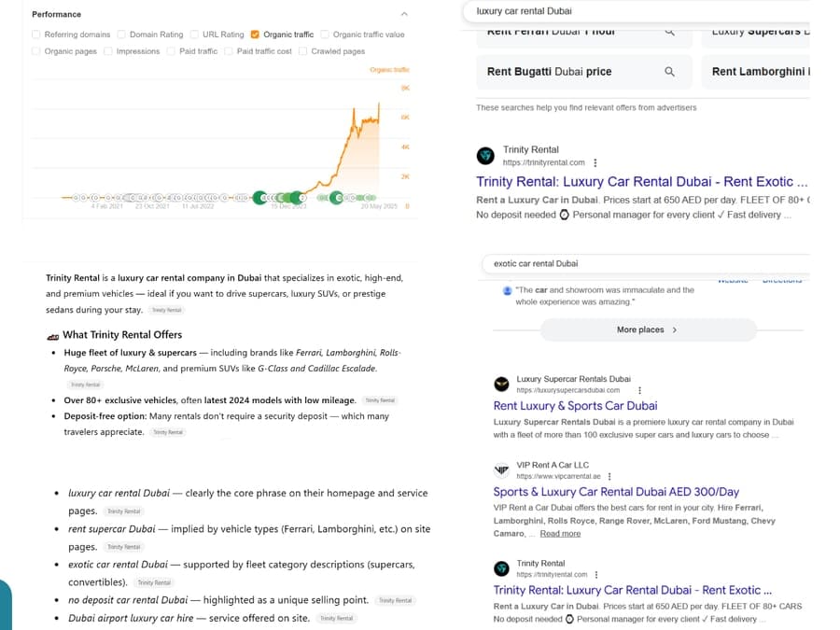Viewport: 840px width, 630px height.
Task: Click the Luxury Supercar Rentals Dubai favicon
Action: pos(501,385)
